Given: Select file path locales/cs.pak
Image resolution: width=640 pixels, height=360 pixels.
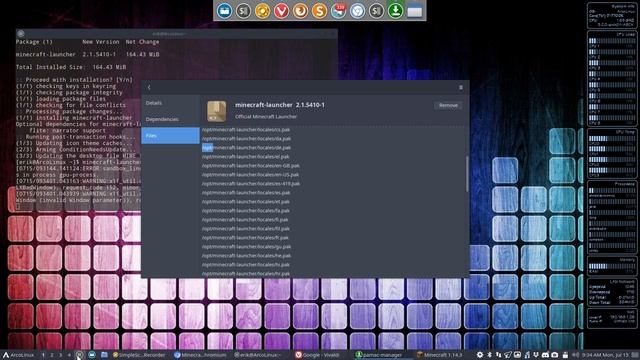Looking at the screenshot, I should click(246, 130).
